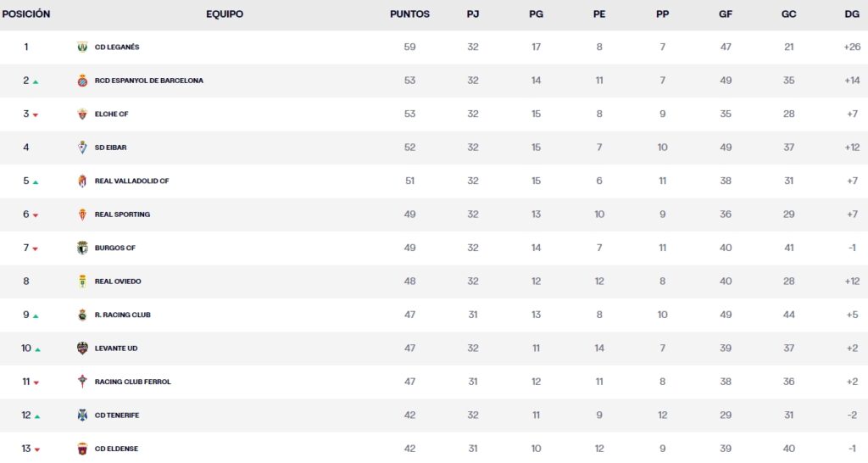Image resolution: width=868 pixels, height=463 pixels.
Task: Click the Real Oviedo club crest
Action: coord(82,282)
